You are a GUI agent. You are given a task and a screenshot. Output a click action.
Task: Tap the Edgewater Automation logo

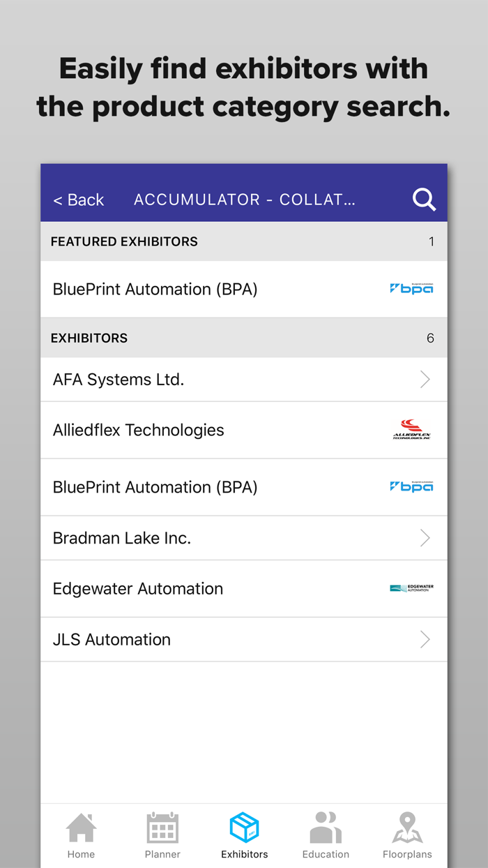click(x=411, y=588)
